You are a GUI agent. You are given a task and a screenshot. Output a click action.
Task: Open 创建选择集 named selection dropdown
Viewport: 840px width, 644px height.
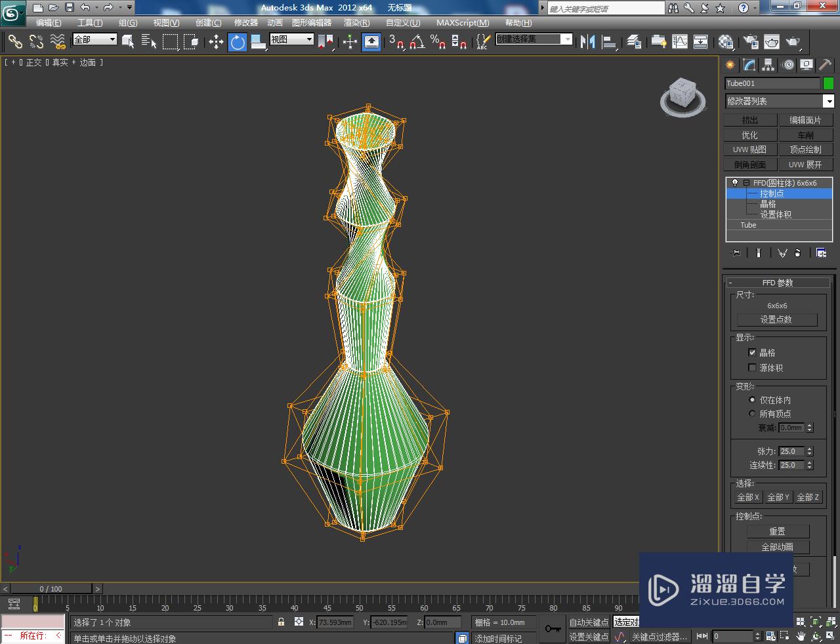[534, 39]
